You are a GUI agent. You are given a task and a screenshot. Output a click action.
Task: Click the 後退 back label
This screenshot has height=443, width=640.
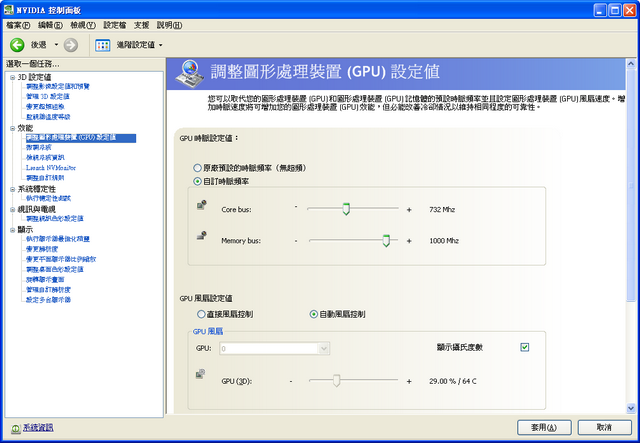[39, 45]
